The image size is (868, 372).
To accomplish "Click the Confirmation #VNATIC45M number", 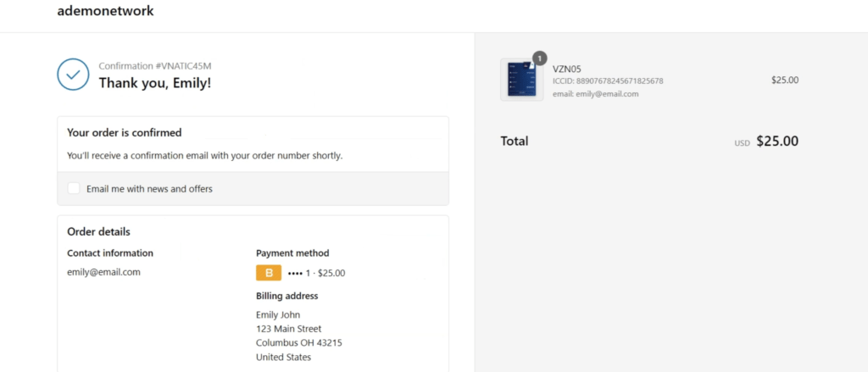I will click(155, 66).
